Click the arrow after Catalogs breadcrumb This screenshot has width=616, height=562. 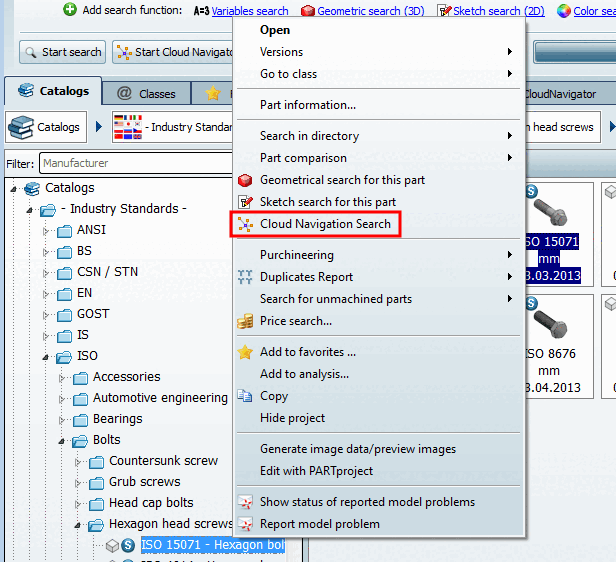tap(99, 127)
